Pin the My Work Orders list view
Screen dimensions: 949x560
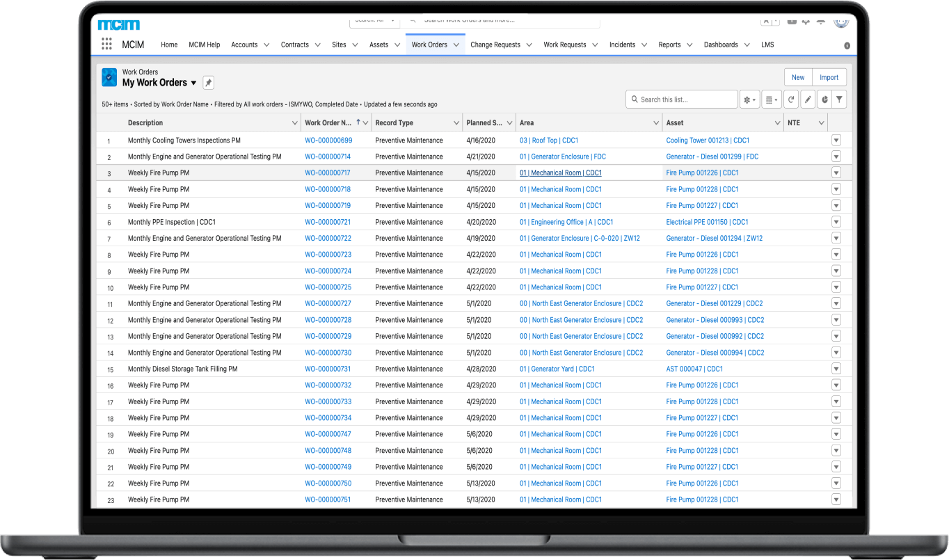click(208, 83)
